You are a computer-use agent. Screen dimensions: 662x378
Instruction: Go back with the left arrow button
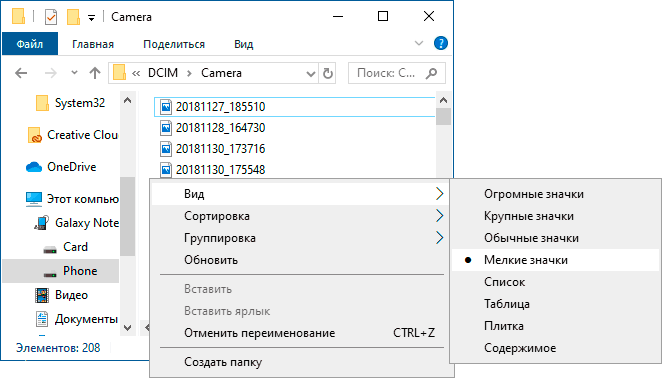click(x=21, y=73)
